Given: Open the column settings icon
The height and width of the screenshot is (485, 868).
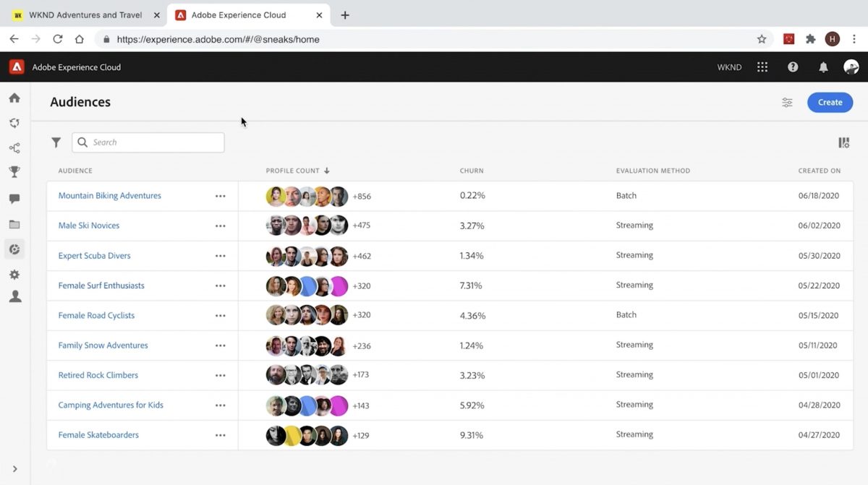Looking at the screenshot, I should 843,143.
